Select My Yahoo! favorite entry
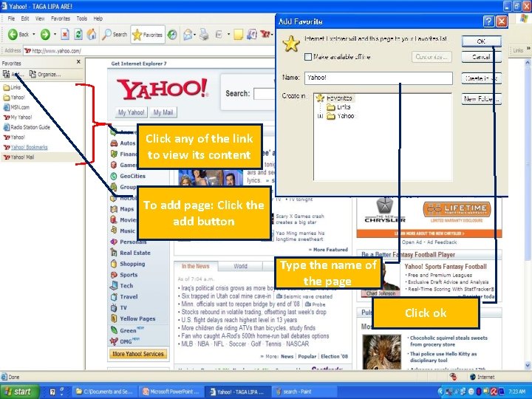Image resolution: width=532 pixels, height=399 pixels. [18, 117]
